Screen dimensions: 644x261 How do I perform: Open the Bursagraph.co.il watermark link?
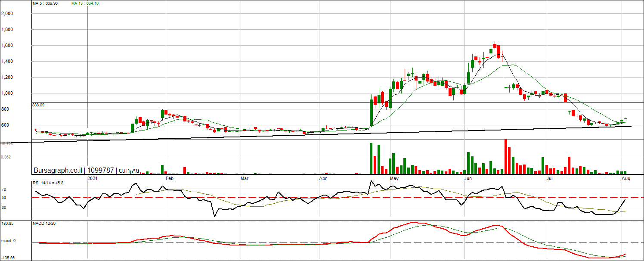pyautogui.click(x=58, y=171)
